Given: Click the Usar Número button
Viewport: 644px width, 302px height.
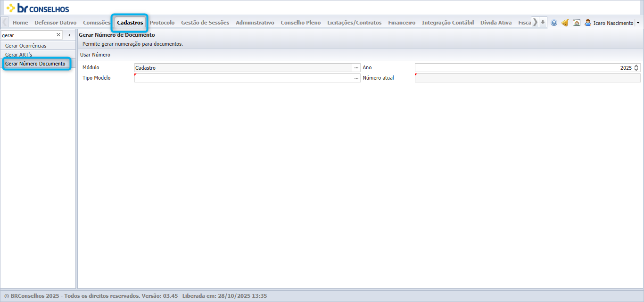Looking at the screenshot, I should (95, 55).
